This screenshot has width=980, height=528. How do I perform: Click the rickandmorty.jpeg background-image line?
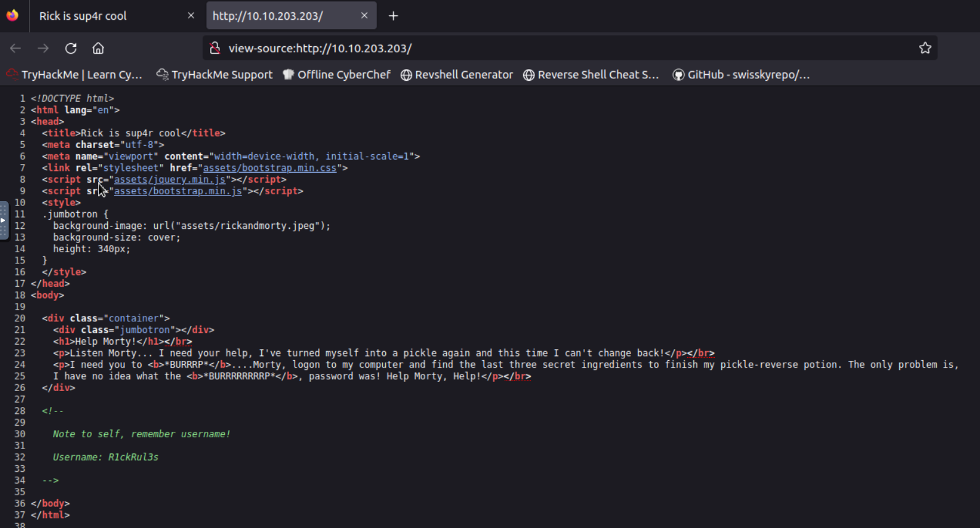click(192, 226)
